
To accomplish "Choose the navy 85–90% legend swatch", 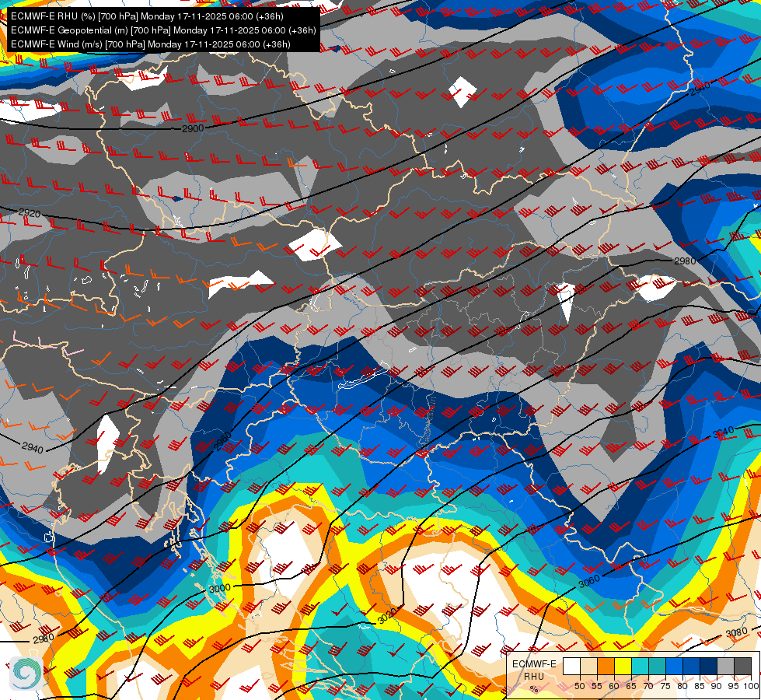I will (x=709, y=666).
